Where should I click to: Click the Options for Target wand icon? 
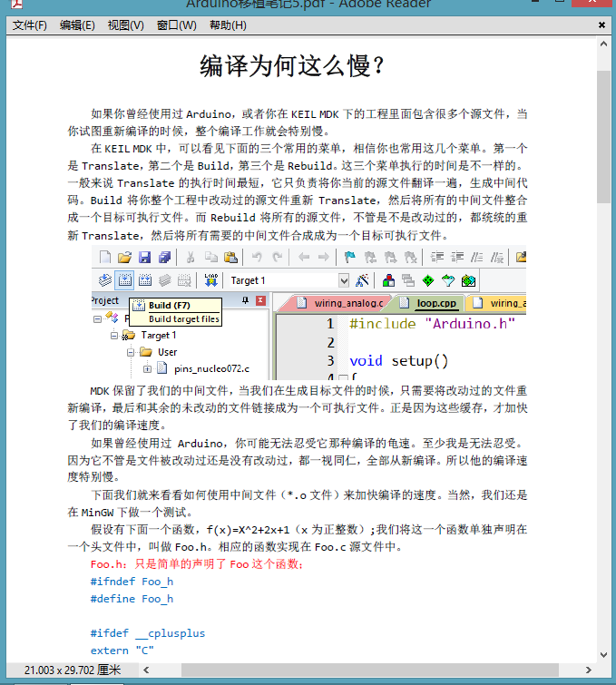pos(362,280)
